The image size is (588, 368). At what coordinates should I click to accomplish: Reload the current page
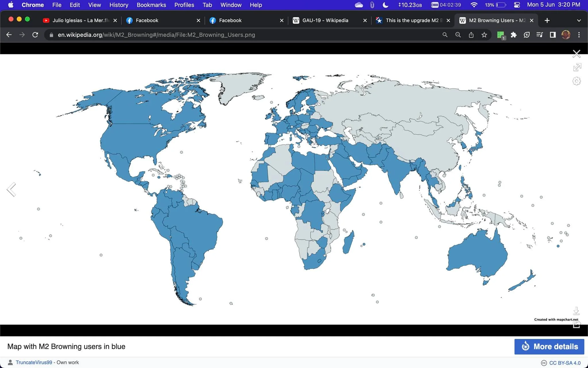click(x=35, y=35)
